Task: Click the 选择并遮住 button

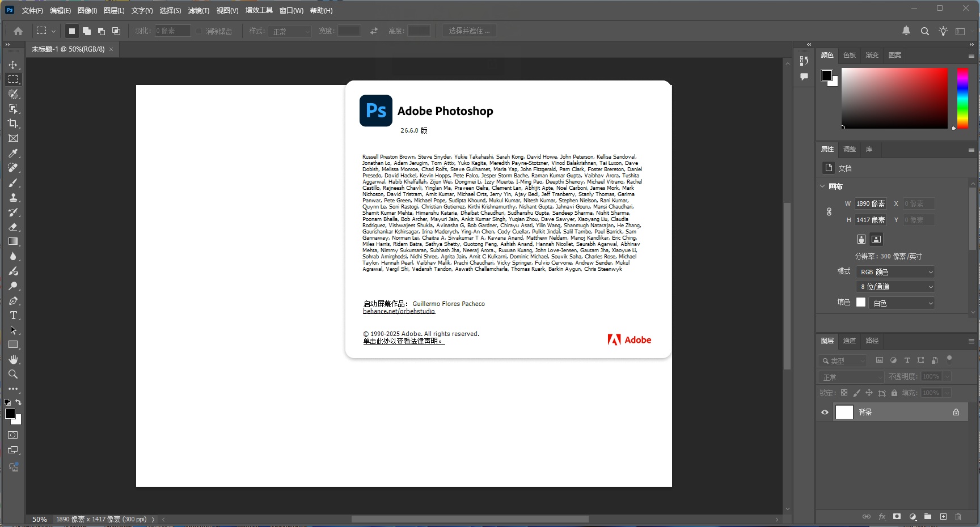Action: click(x=469, y=31)
